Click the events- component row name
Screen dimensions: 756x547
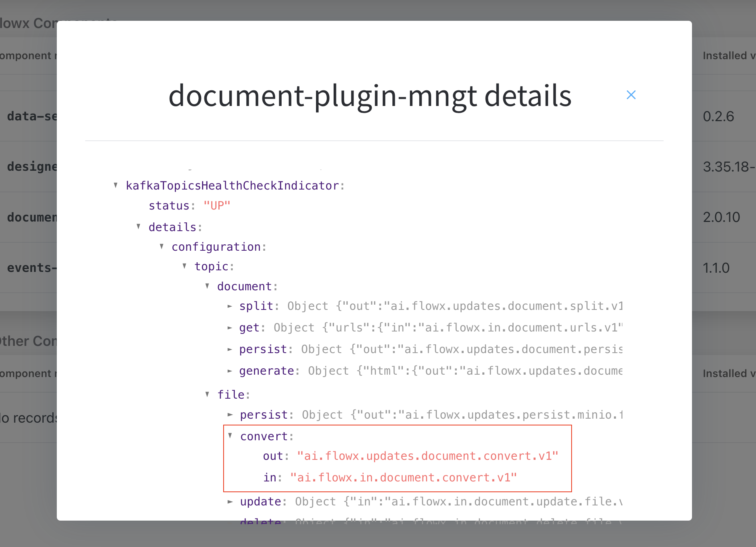tap(32, 268)
